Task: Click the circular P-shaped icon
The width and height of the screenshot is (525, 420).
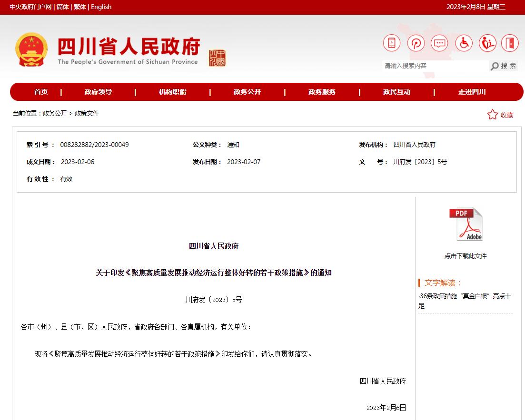Action: tap(416, 43)
